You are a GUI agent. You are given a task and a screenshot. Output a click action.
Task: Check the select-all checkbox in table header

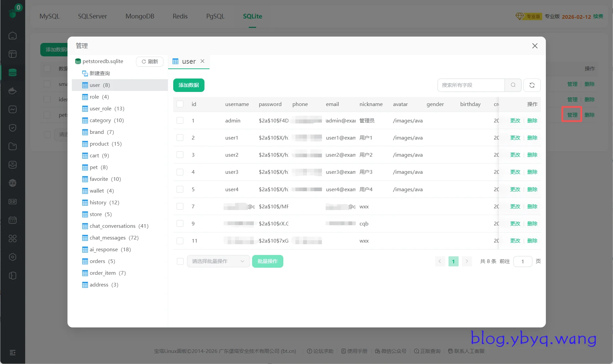coord(180,104)
